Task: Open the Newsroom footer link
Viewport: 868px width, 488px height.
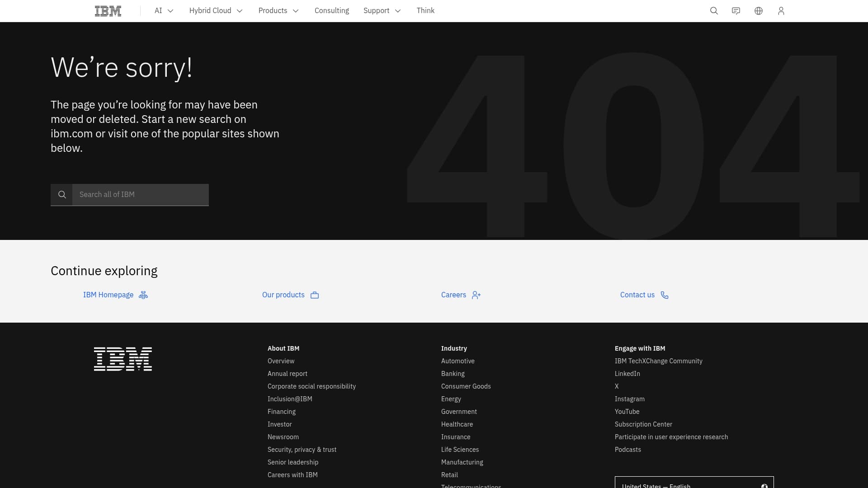Action: click(x=283, y=437)
